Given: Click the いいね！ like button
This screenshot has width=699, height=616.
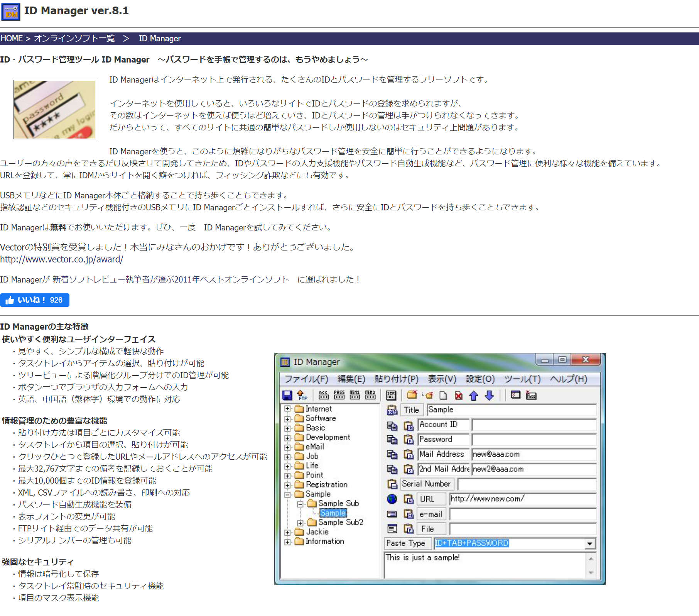Looking at the screenshot, I should pyautogui.click(x=35, y=300).
